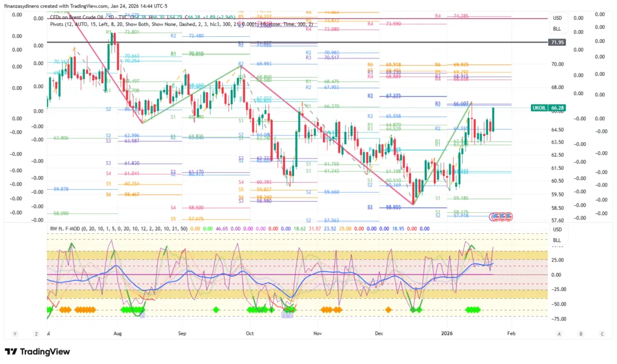Open the BLL unit selector on price axis
Screen dimensions: 617x364
pyautogui.click(x=557, y=29)
